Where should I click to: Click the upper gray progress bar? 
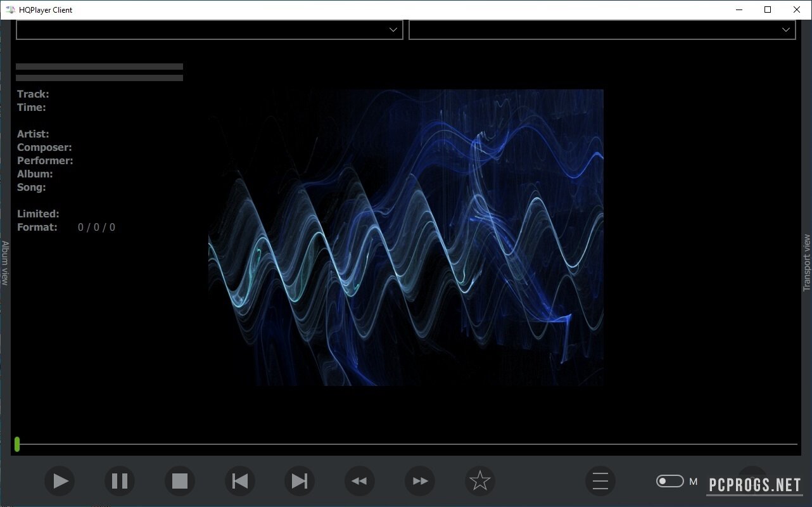(x=99, y=67)
